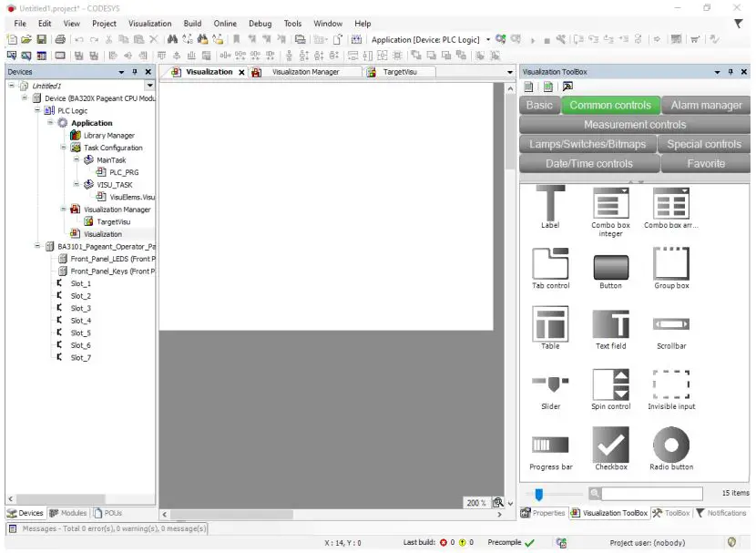Select the Spin control element
The height and width of the screenshot is (553, 756).
click(610, 384)
